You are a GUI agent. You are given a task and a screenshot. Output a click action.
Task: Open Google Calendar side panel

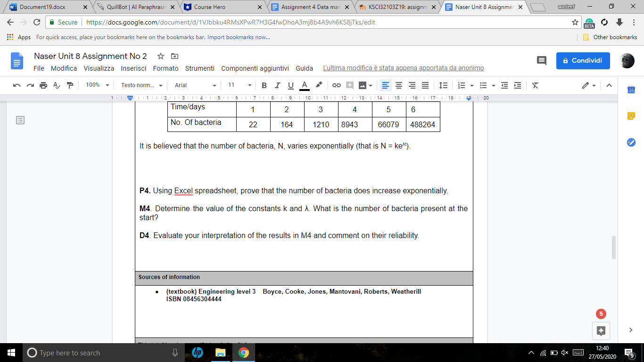(x=631, y=90)
